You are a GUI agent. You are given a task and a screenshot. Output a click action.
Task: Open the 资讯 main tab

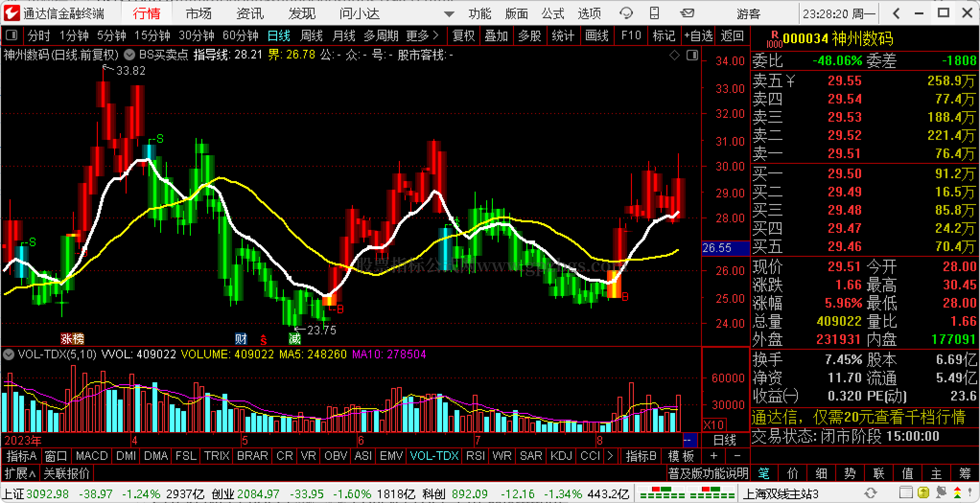tap(250, 13)
